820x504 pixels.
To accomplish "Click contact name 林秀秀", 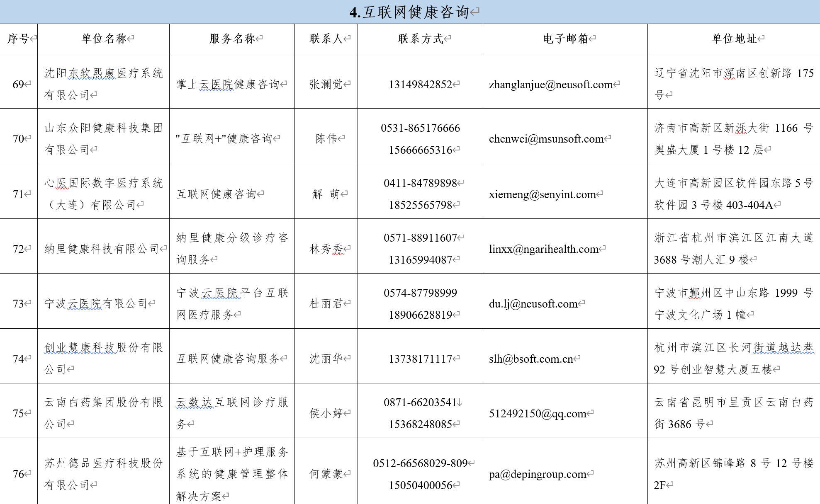I will click(x=326, y=249).
